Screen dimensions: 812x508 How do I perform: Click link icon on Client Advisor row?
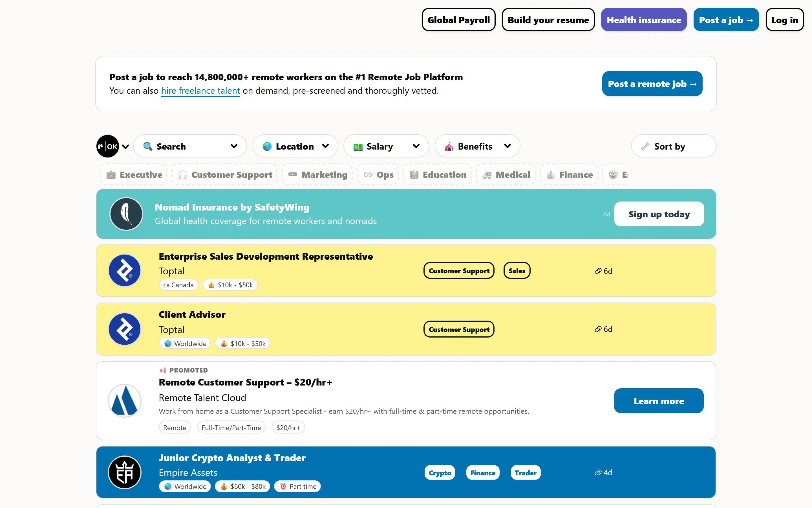coord(598,329)
